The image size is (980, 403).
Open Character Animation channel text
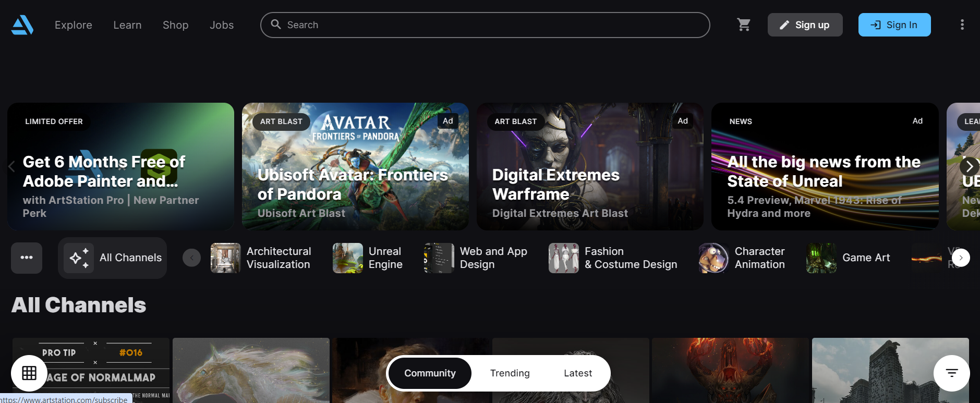[x=760, y=258]
